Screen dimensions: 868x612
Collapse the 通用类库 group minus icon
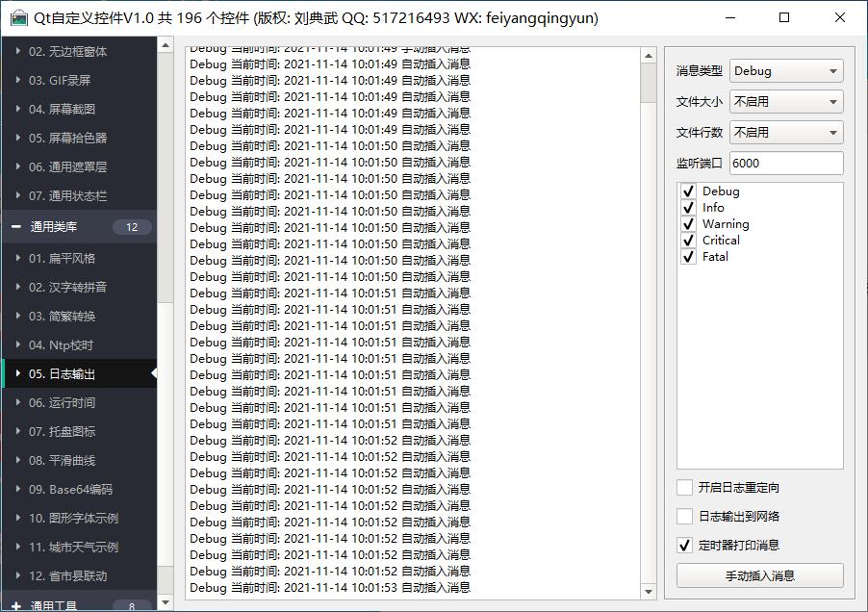click(16, 227)
